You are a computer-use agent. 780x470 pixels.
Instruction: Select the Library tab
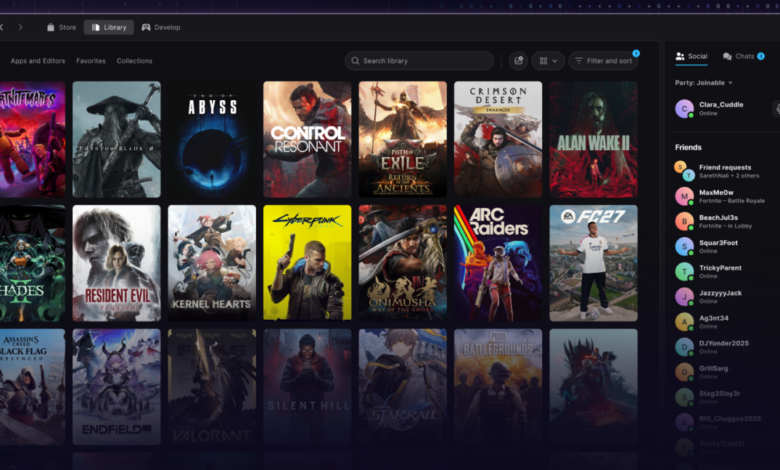(109, 27)
